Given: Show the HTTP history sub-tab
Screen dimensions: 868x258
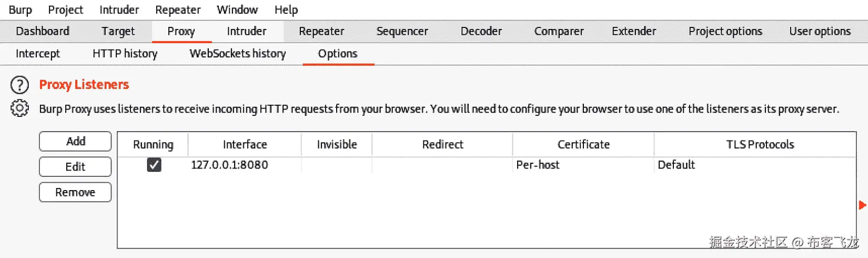Looking at the screenshot, I should (125, 54).
